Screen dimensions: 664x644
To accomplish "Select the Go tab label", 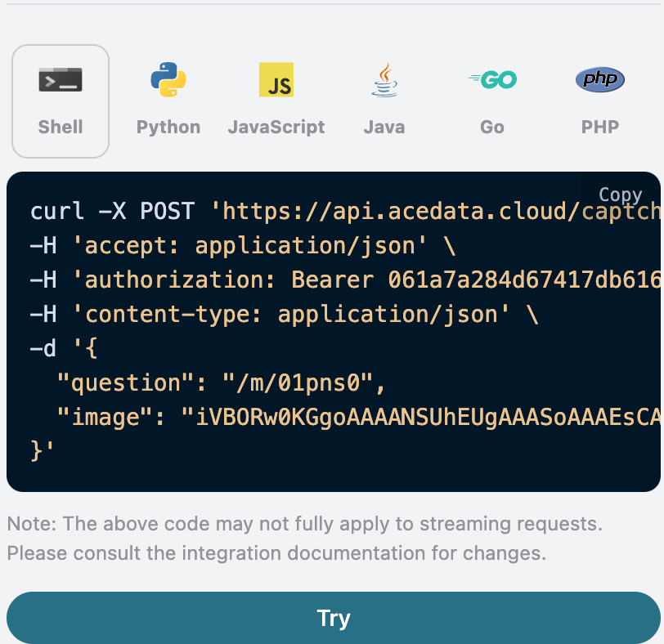I will (x=491, y=127).
